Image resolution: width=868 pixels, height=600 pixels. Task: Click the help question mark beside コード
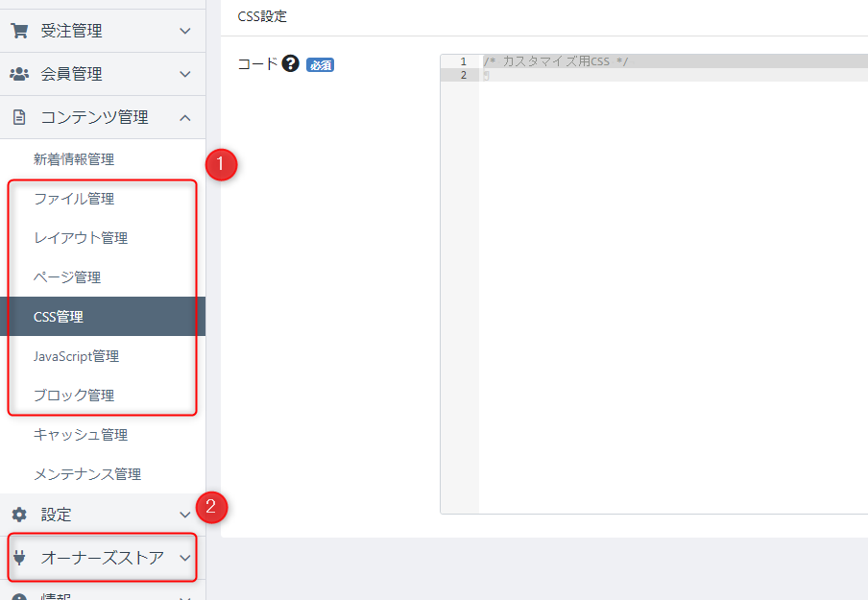291,64
